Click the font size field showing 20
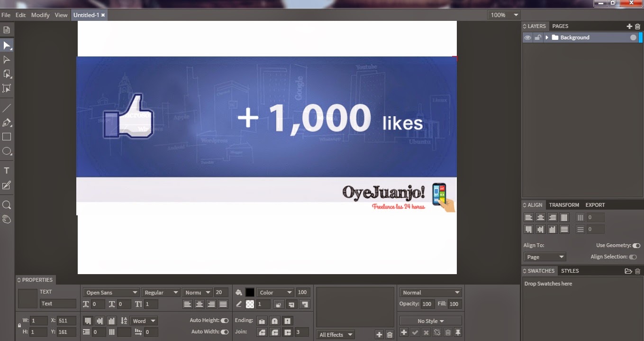This screenshot has width=644, height=341. [x=221, y=293]
